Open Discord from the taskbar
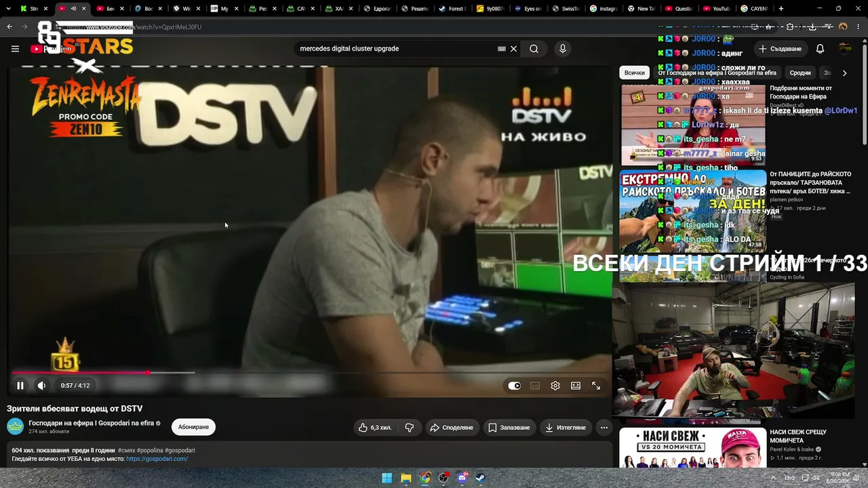 462,478
